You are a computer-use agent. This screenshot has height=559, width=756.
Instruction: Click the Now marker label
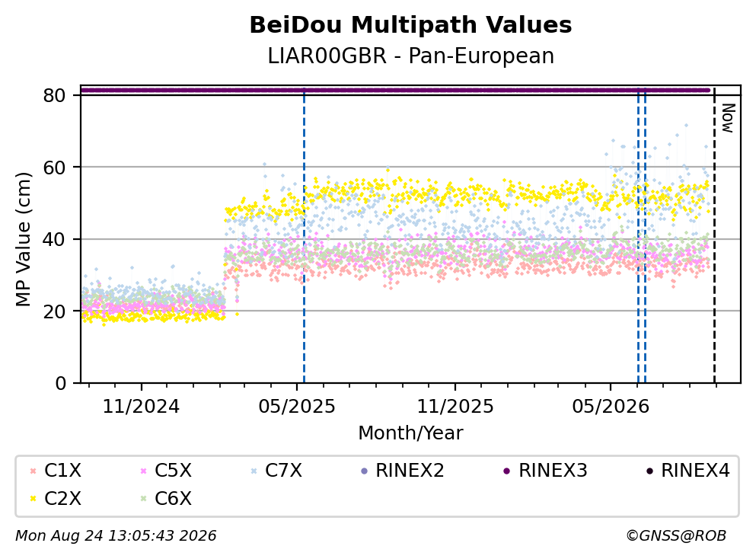click(x=728, y=118)
